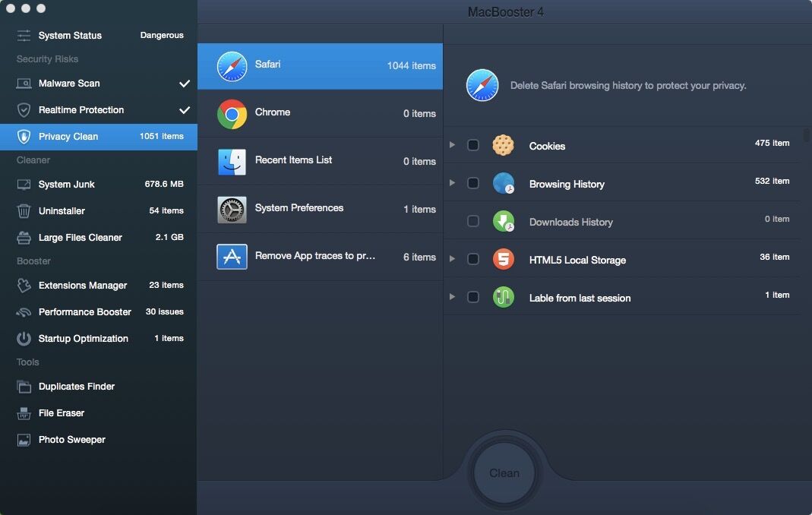
Task: Click the Photo Sweeper picture icon
Action: pyautogui.click(x=24, y=440)
